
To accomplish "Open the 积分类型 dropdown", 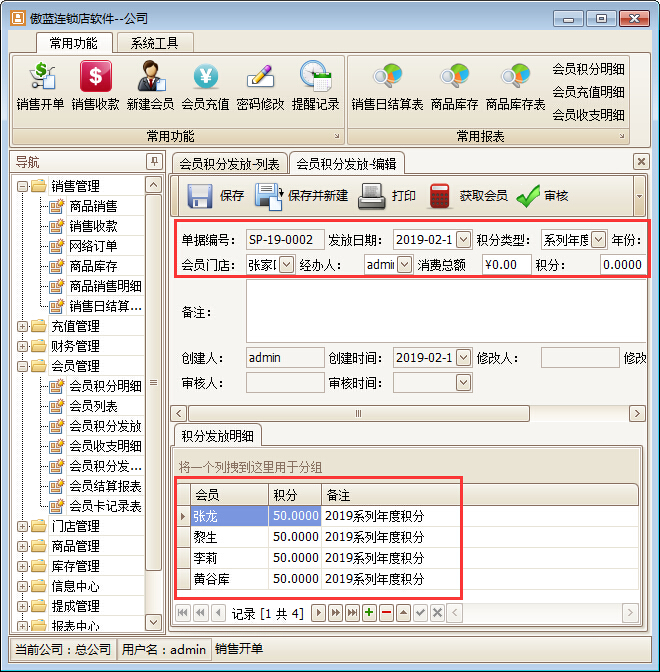I will coord(598,239).
